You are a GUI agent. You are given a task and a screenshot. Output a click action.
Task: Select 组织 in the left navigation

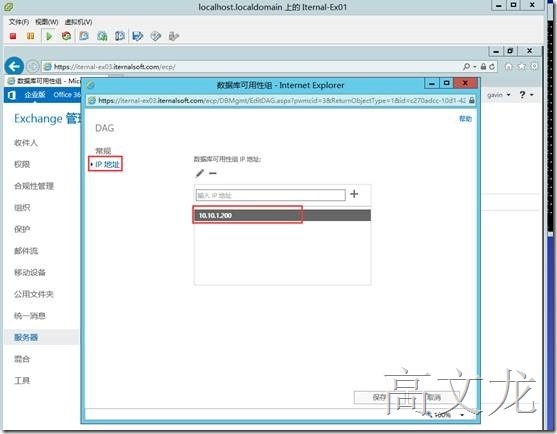[x=22, y=208]
